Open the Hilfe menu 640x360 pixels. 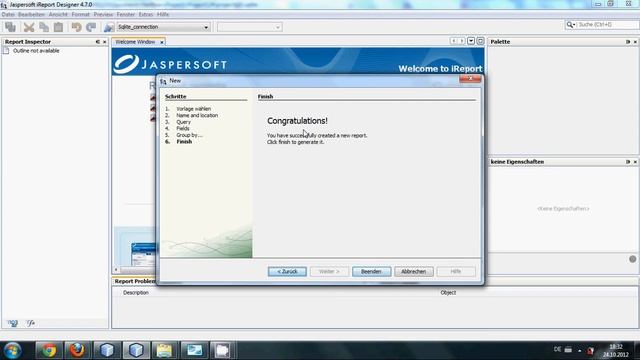(x=163, y=14)
